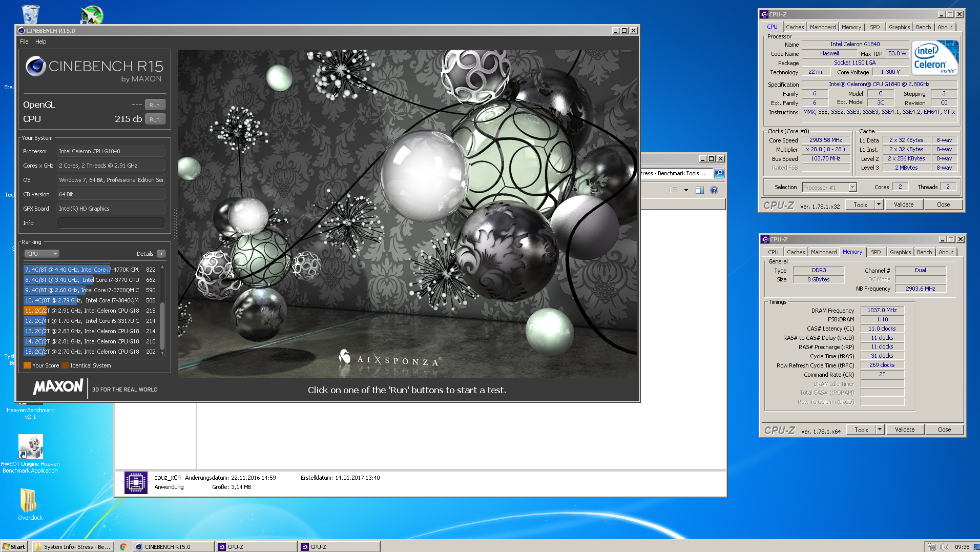Expand Tools dropdown arrow in lower CPU-Z

[880, 430]
